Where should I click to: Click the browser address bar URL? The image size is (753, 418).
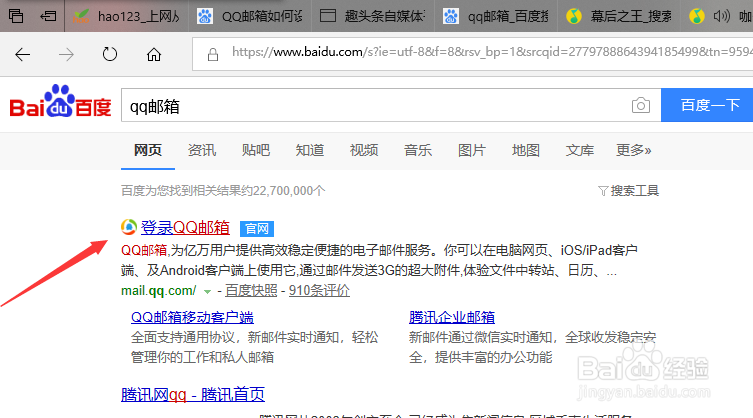click(x=490, y=52)
